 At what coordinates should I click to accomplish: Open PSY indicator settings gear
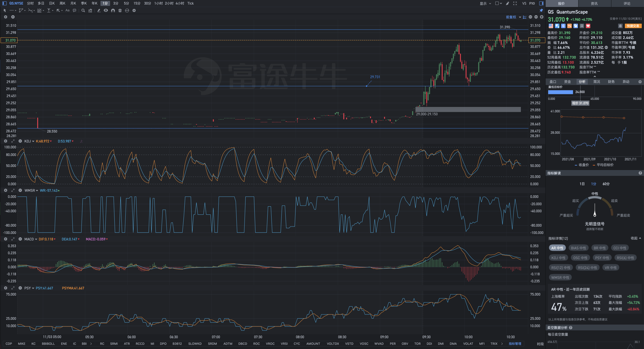click(6, 288)
